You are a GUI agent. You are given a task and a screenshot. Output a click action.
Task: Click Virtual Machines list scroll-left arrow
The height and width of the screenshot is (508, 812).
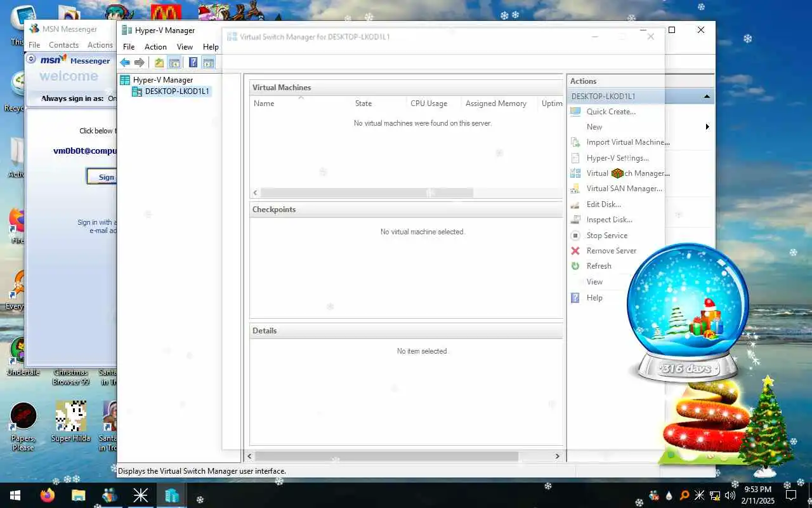click(256, 192)
